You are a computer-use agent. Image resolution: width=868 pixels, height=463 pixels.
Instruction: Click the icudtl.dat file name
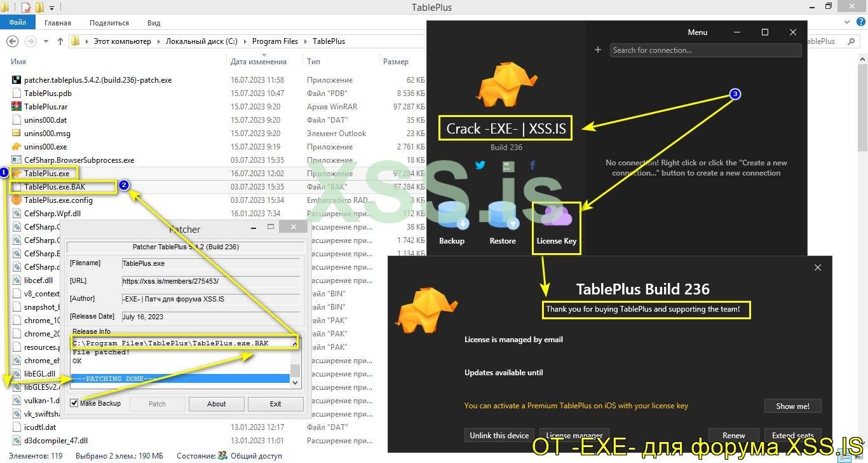40,427
